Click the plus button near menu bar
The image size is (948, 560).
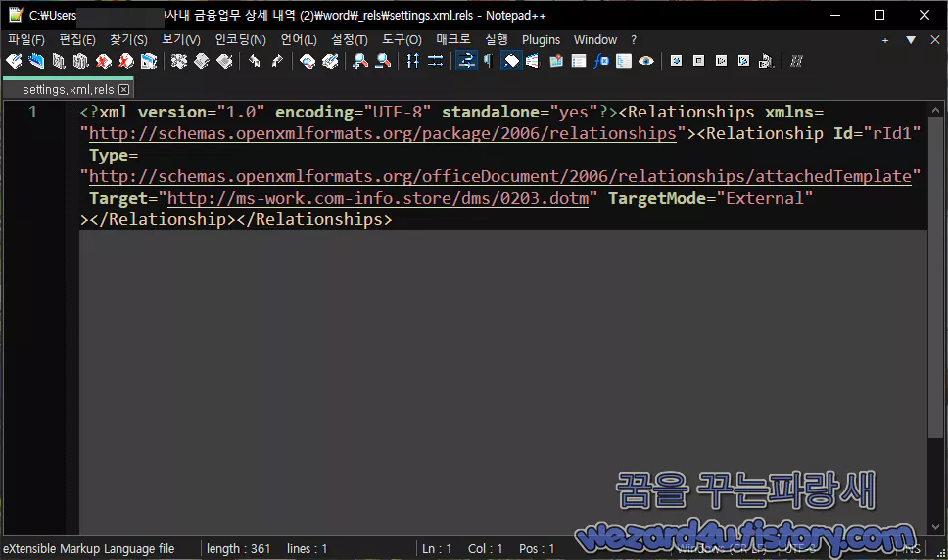tap(885, 40)
